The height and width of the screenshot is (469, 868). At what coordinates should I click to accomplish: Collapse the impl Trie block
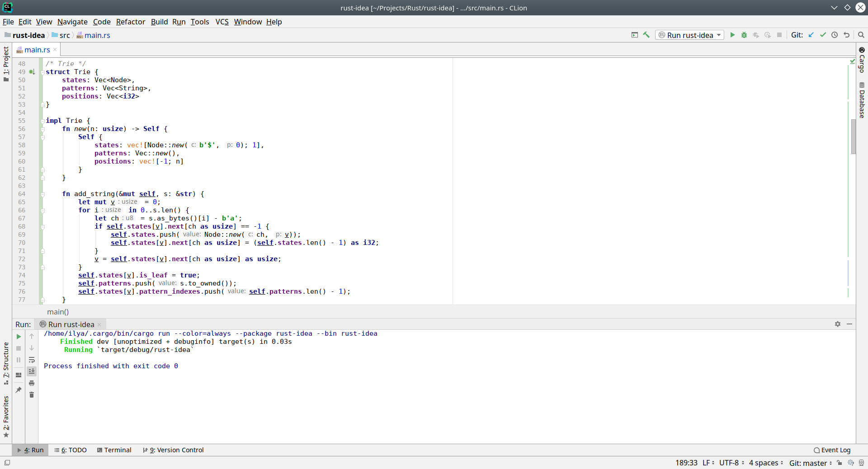tap(42, 121)
